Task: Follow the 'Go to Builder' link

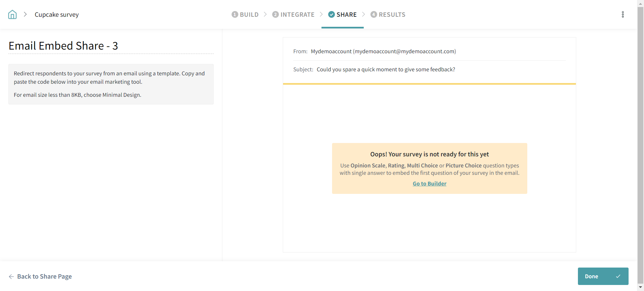Action: [x=429, y=184]
